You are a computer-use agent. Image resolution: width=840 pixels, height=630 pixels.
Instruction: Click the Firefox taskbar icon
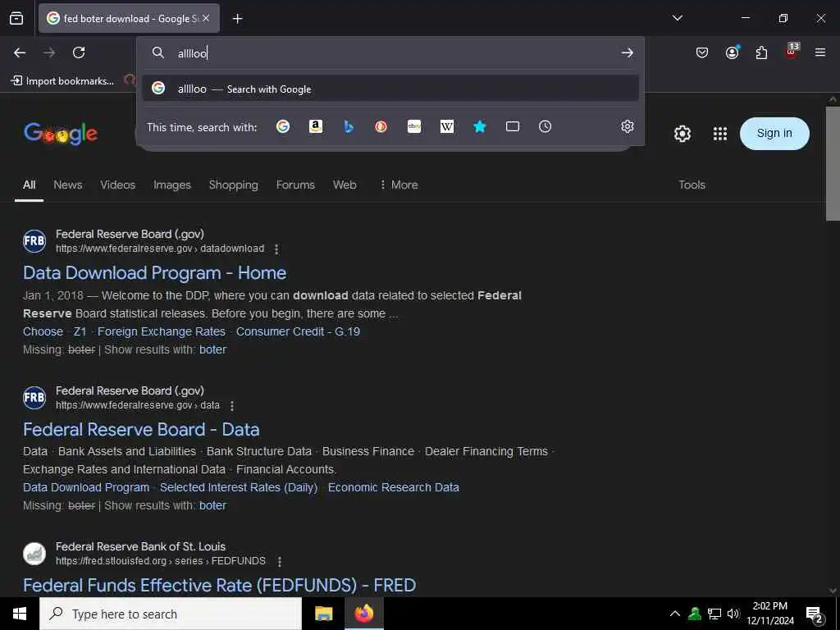click(363, 614)
